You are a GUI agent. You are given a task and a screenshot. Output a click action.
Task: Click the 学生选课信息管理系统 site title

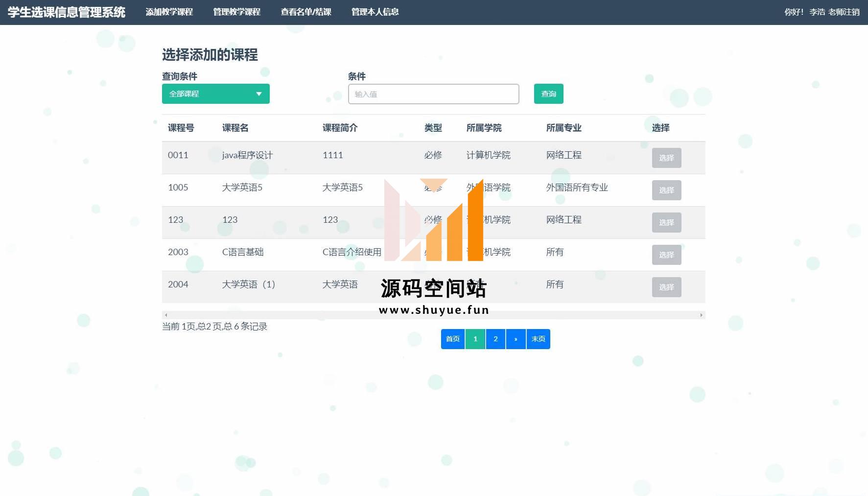(67, 12)
